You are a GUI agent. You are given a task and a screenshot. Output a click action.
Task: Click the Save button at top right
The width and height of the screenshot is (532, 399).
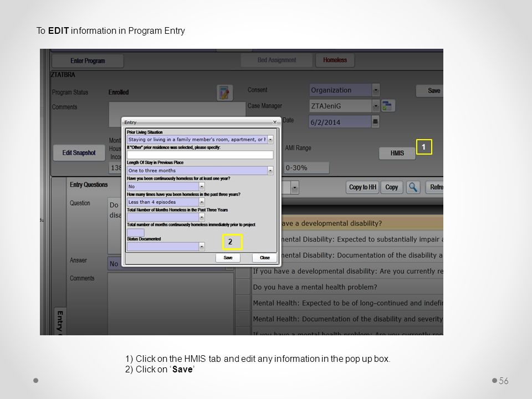(430, 90)
